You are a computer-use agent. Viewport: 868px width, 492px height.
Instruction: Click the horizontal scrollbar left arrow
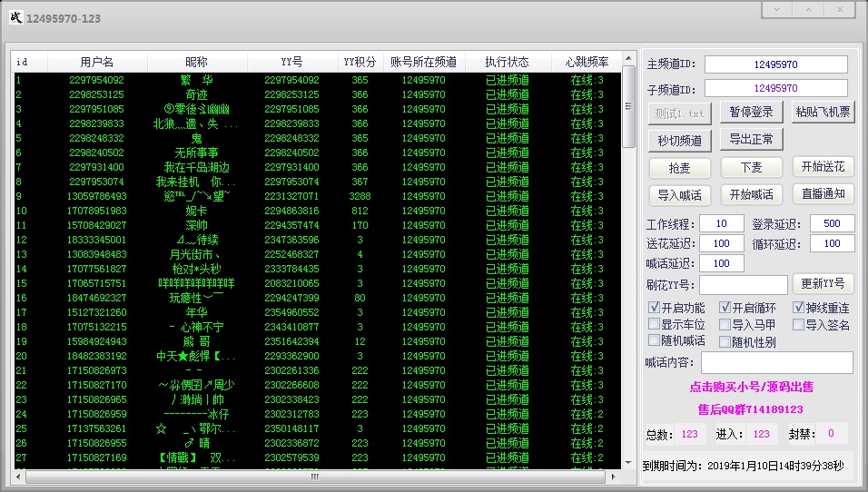[x=18, y=476]
